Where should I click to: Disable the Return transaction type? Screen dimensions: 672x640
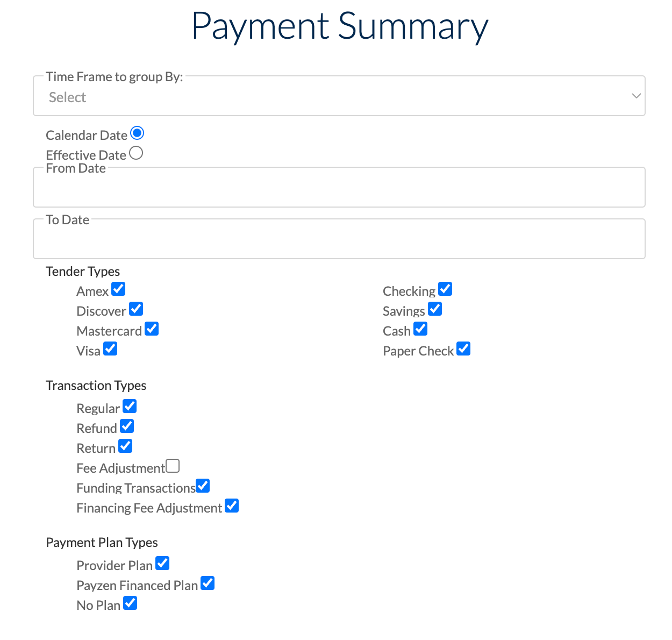pos(125,446)
